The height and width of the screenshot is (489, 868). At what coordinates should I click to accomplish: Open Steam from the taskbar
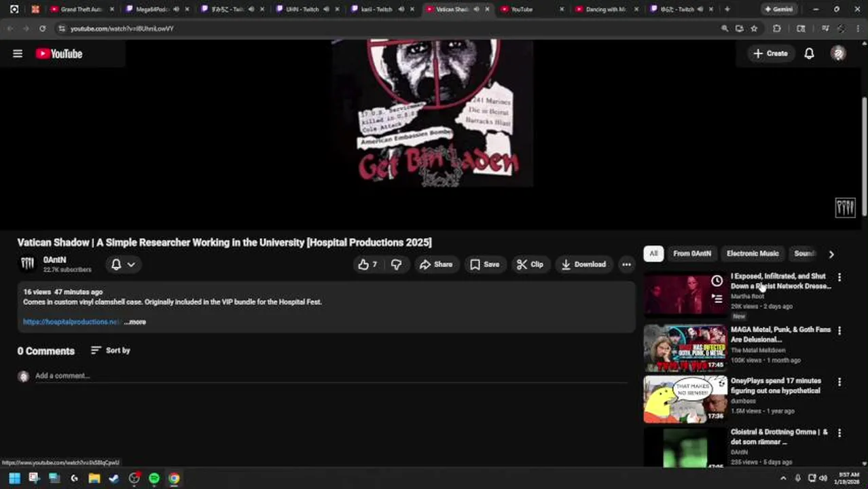click(x=114, y=478)
